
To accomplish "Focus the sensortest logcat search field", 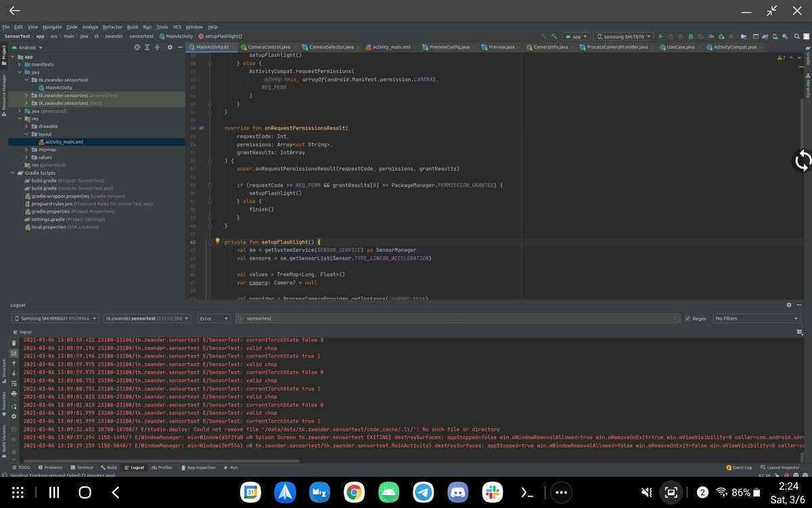I will tap(457, 318).
